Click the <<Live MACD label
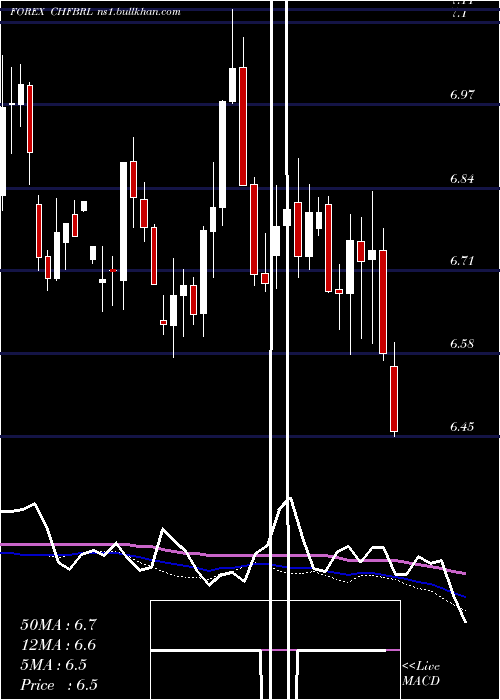The image size is (500, 700). [x=421, y=674]
